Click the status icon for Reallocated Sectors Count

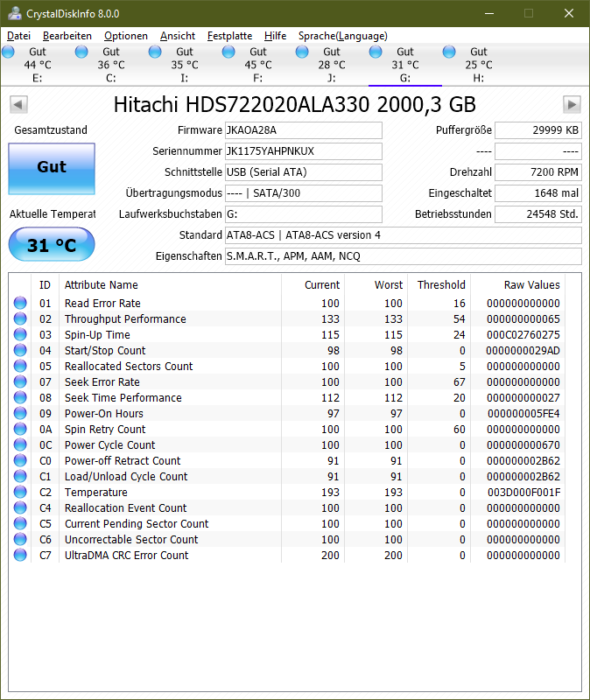20,366
